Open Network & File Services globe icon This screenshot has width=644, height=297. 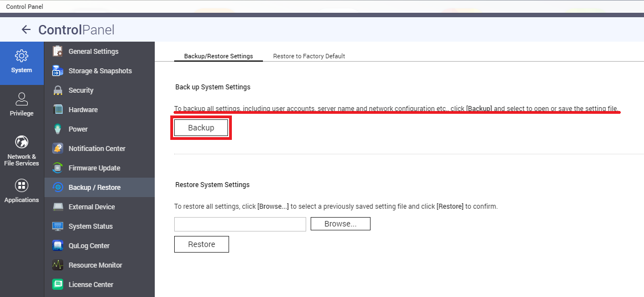(22, 142)
